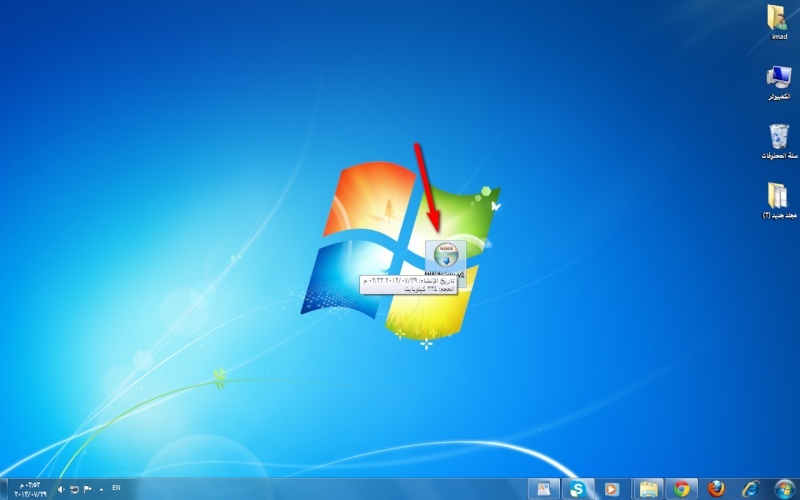
Task: Open taskbar clock and date
Action: [30, 489]
